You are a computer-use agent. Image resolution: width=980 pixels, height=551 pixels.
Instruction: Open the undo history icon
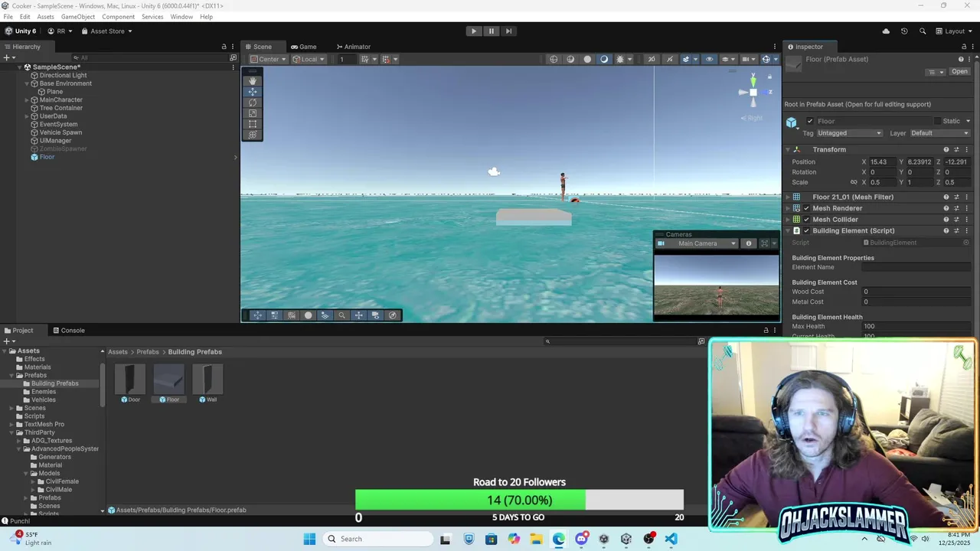904,31
